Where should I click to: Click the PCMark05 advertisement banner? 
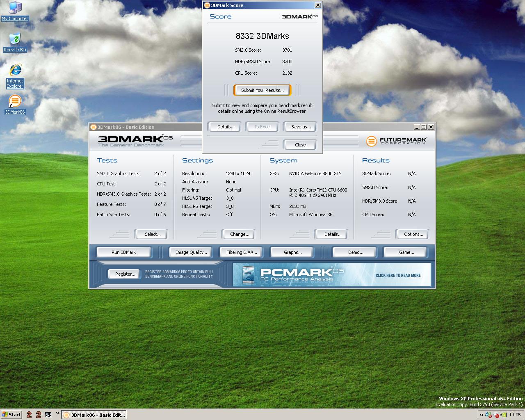pos(331,274)
